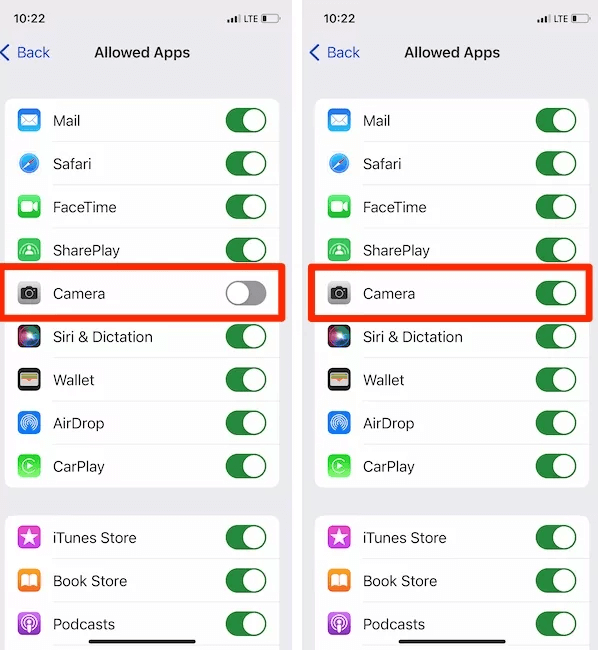This screenshot has width=598, height=650.
Task: Disable the Camera toggle in right screen
Action: coord(556,293)
